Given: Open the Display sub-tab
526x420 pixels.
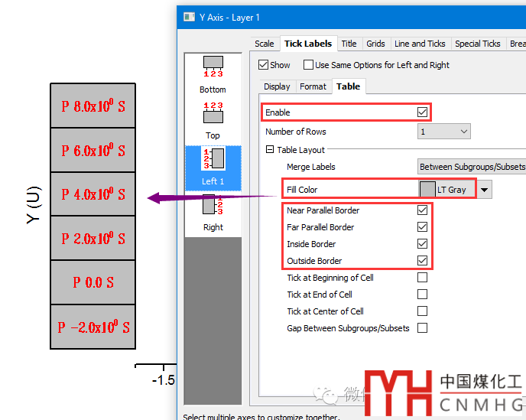Looking at the screenshot, I should tap(277, 86).
